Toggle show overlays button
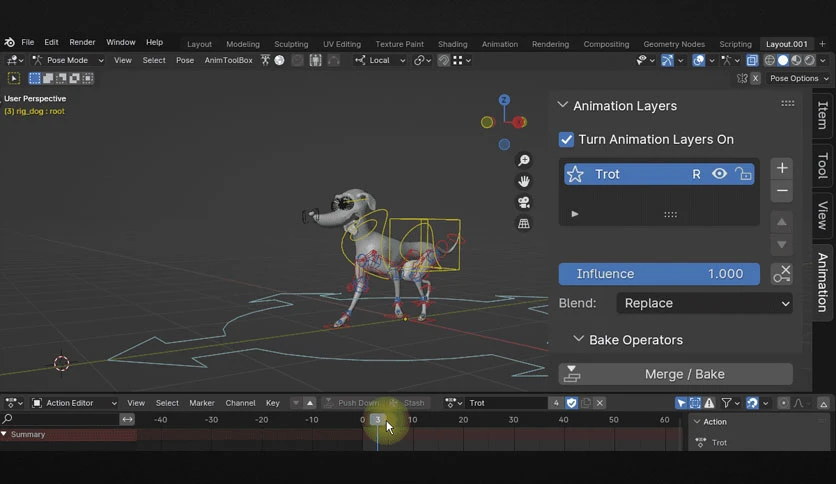This screenshot has height=484, width=836. [x=698, y=60]
